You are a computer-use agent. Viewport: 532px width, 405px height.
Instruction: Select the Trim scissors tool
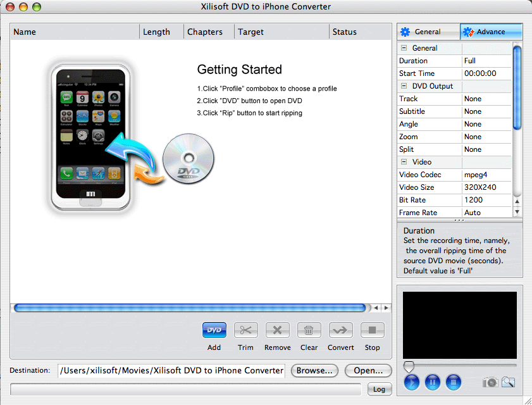245,330
